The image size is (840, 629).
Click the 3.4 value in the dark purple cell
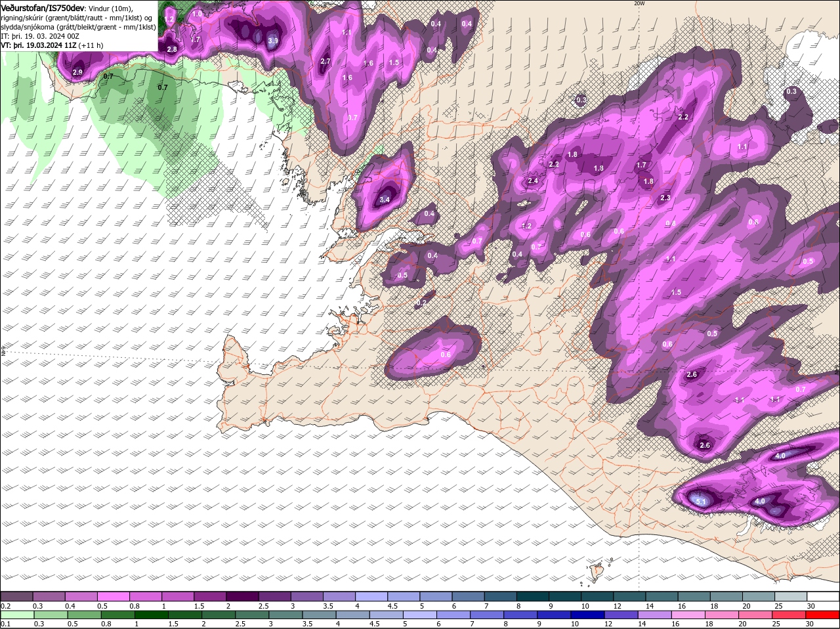385,200
